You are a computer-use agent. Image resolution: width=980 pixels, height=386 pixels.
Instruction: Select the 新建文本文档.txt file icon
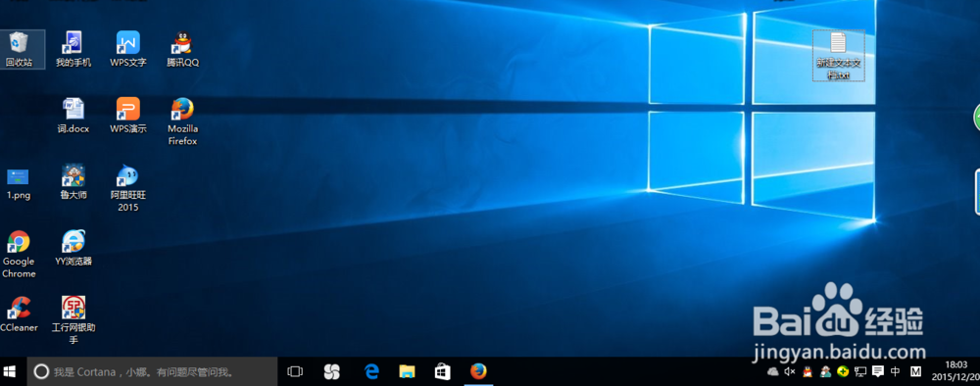pos(838,56)
